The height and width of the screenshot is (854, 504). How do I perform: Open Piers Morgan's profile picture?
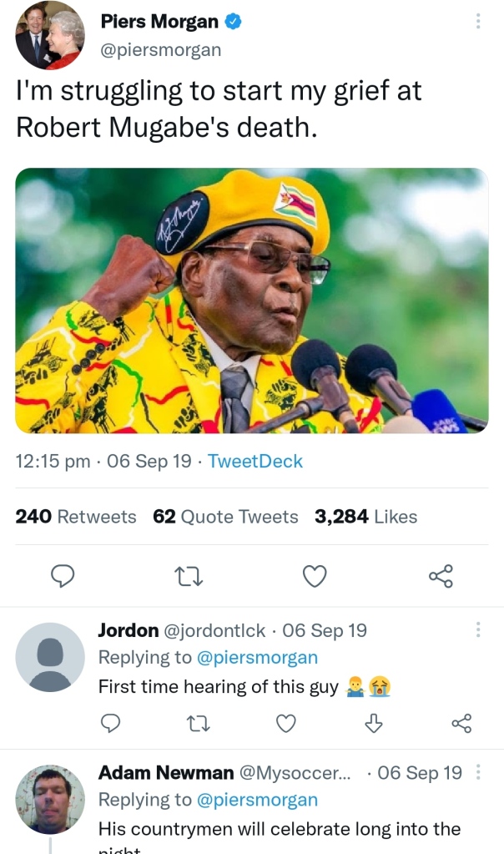coord(50,35)
